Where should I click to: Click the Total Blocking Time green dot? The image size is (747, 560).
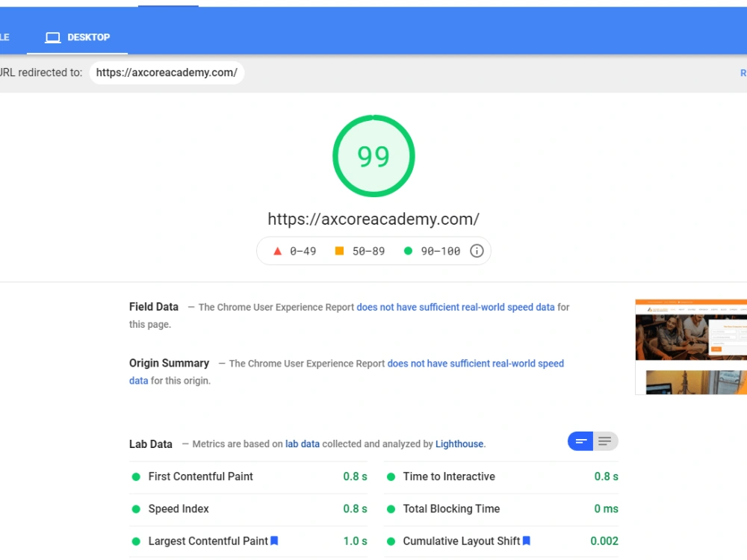(x=391, y=509)
